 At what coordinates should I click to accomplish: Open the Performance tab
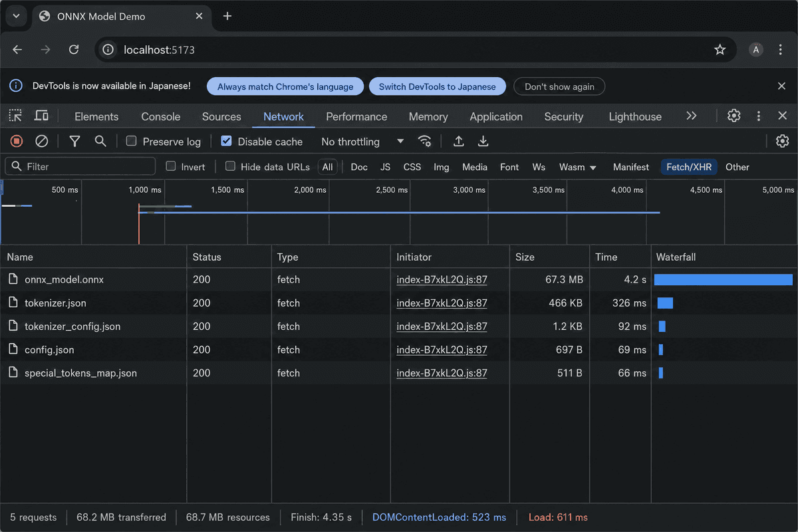356,116
